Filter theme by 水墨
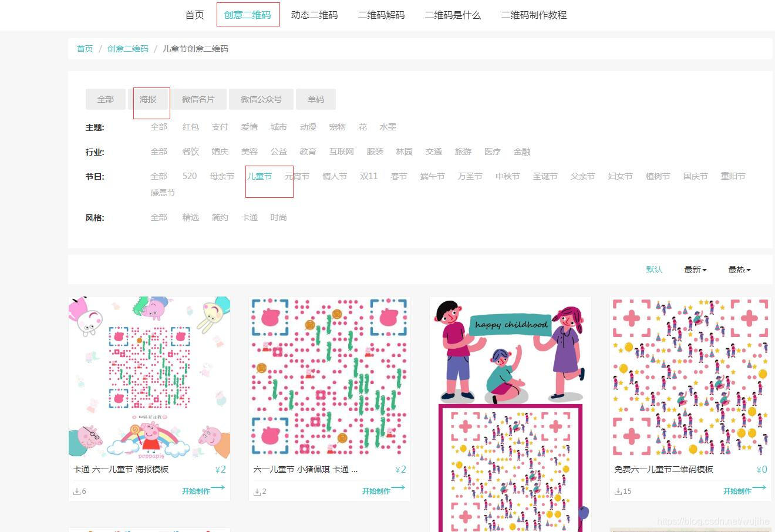This screenshot has width=775, height=532. tap(388, 127)
